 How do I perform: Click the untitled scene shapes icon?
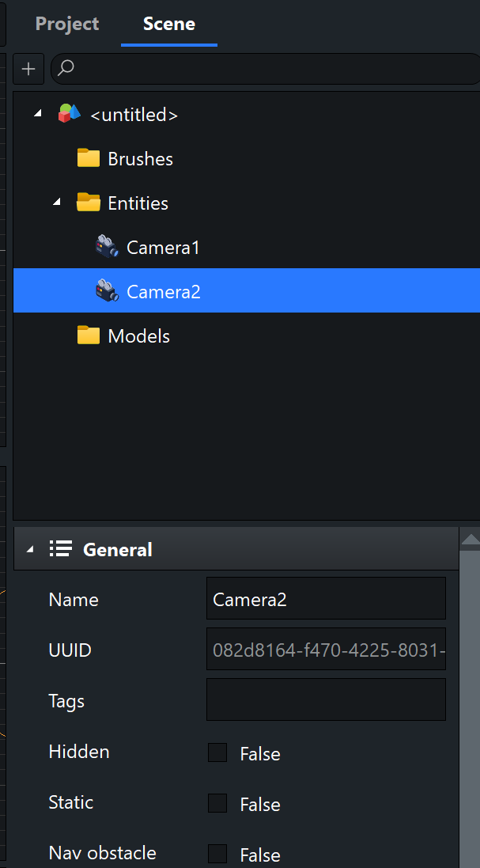click(70, 114)
